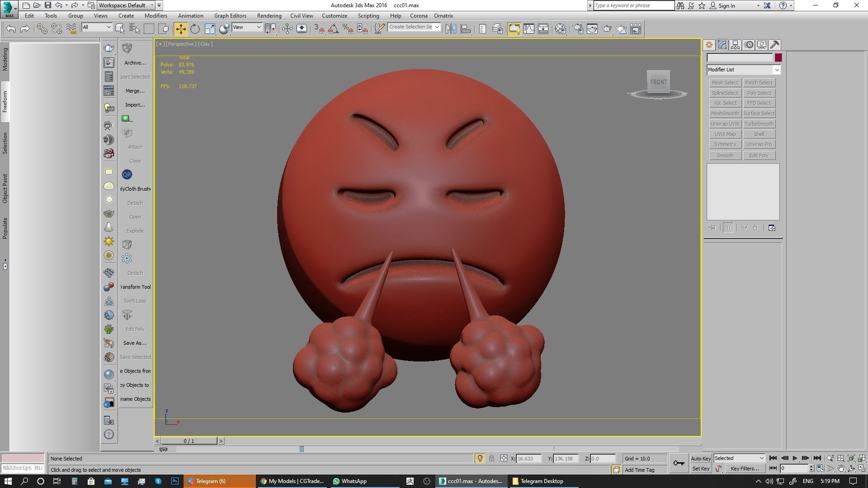Open the Create Selection Set dropdown
868x488 pixels.
tap(414, 27)
